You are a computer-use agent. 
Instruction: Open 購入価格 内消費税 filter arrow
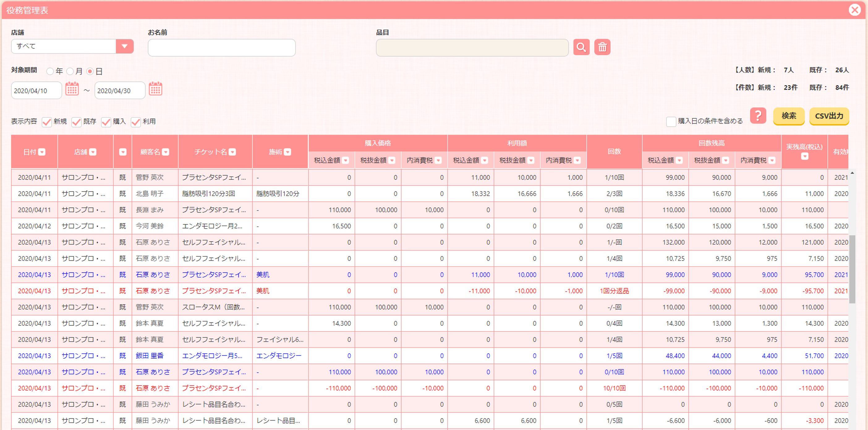click(438, 161)
